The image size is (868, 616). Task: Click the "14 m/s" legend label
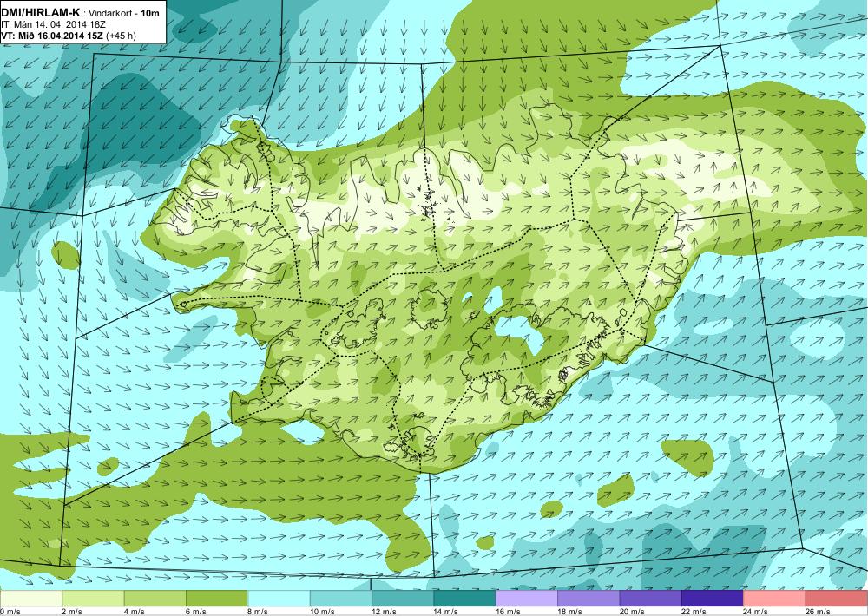click(446, 612)
